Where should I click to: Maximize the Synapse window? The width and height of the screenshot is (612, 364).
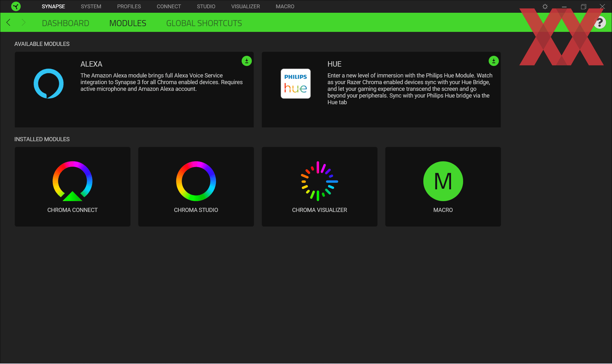pos(583,6)
